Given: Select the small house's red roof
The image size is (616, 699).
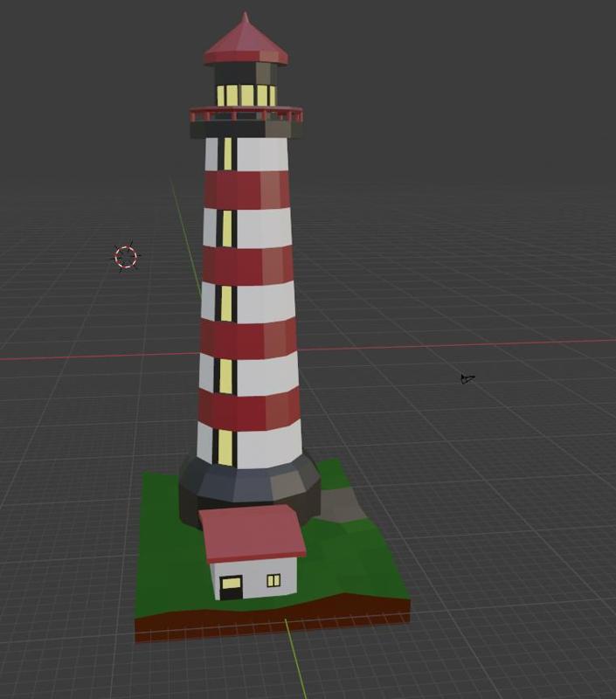Looking at the screenshot, I should (x=253, y=533).
